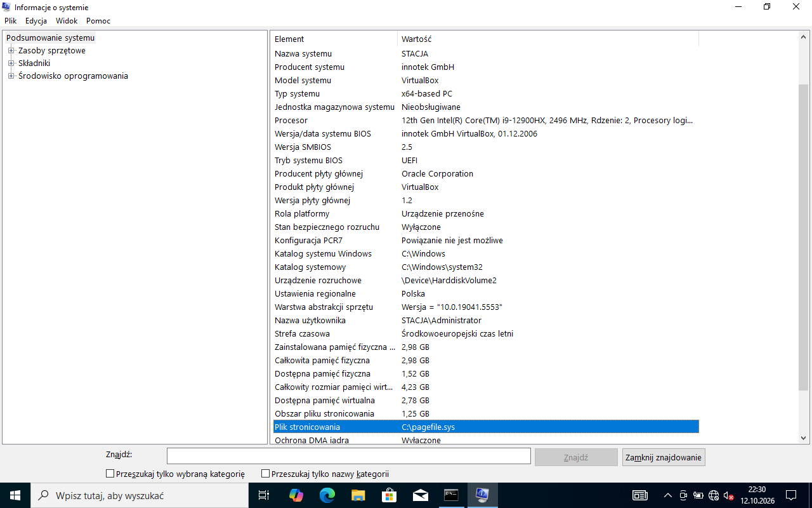Image resolution: width=812 pixels, height=508 pixels.
Task: Click the taskbar search box
Action: click(x=139, y=495)
